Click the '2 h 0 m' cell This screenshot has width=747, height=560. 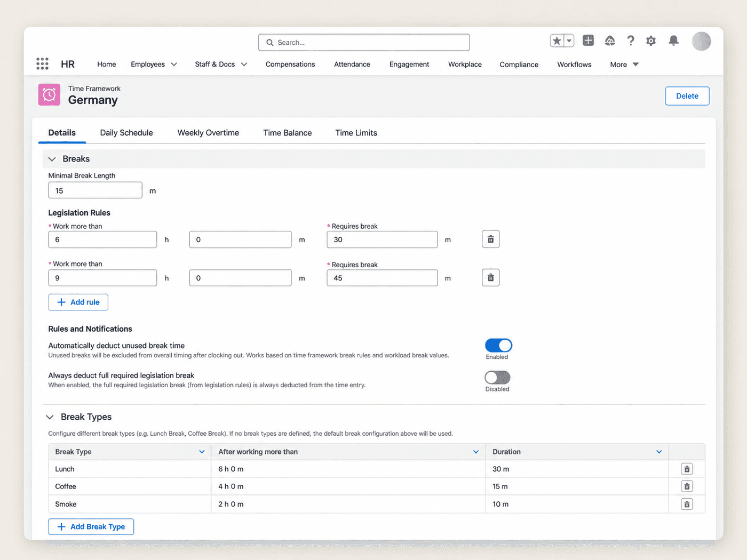coord(348,504)
